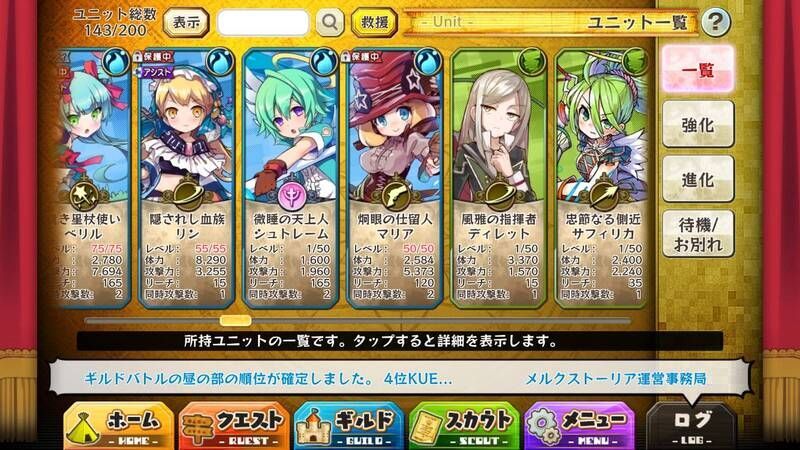Viewport: 800px width, 450px height.
Task: Tap the wind element orb on ディレット's card
Action: coord(532,61)
